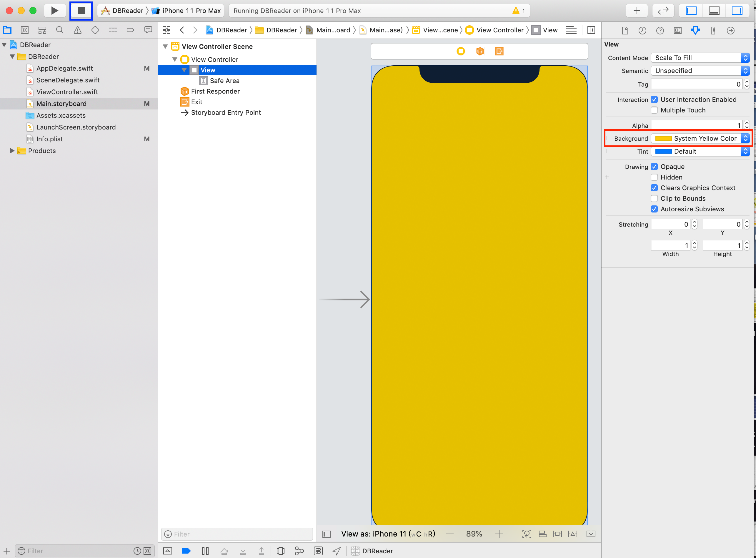The image size is (756, 558).
Task: Open Add New Constraints menu
Action: [557, 534]
